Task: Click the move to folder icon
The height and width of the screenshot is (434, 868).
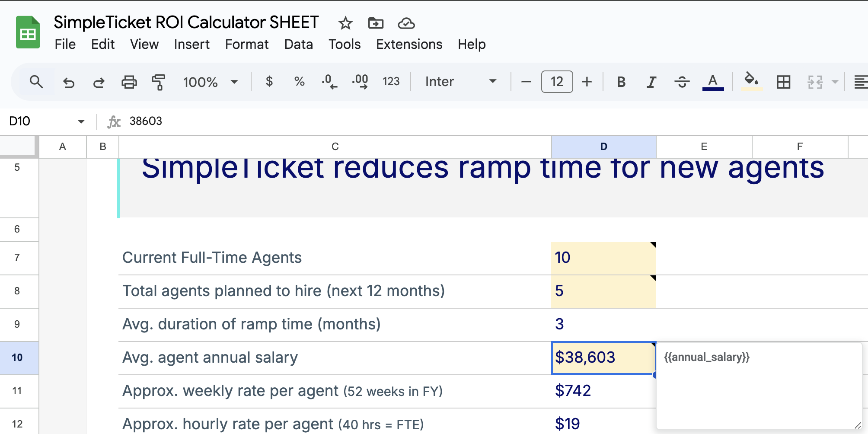Action: click(x=376, y=23)
